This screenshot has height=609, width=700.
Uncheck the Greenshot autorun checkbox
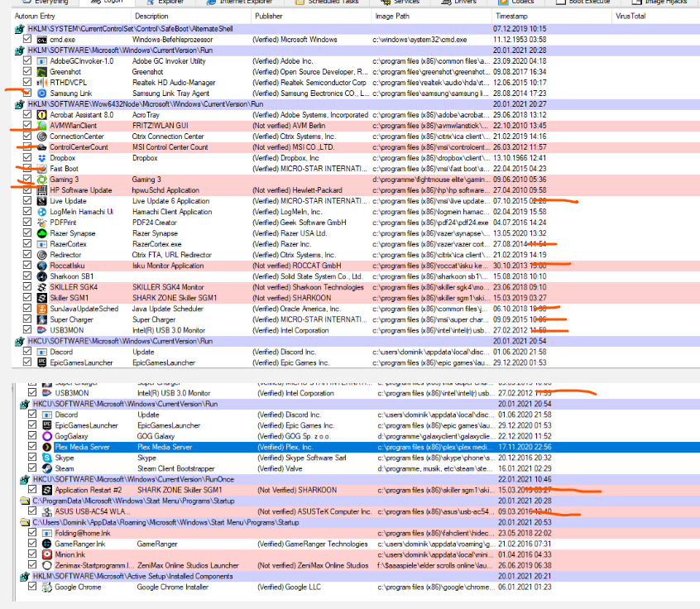coord(27,71)
